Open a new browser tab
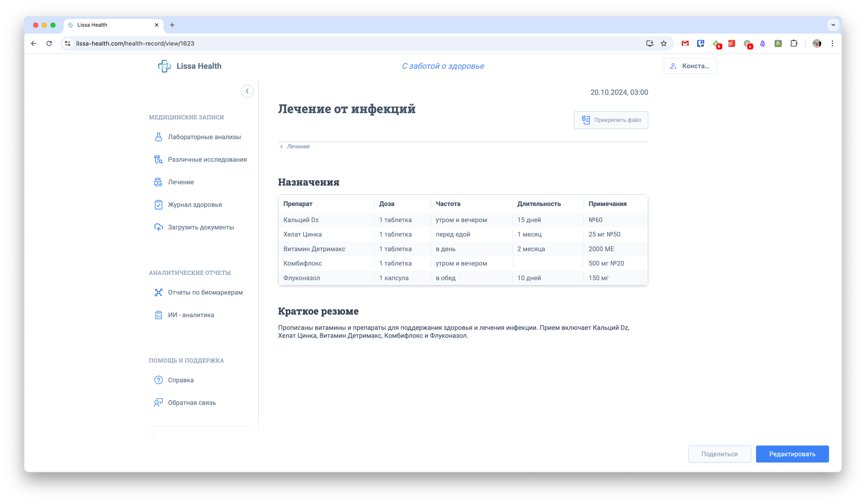The image size is (866, 504). (172, 25)
